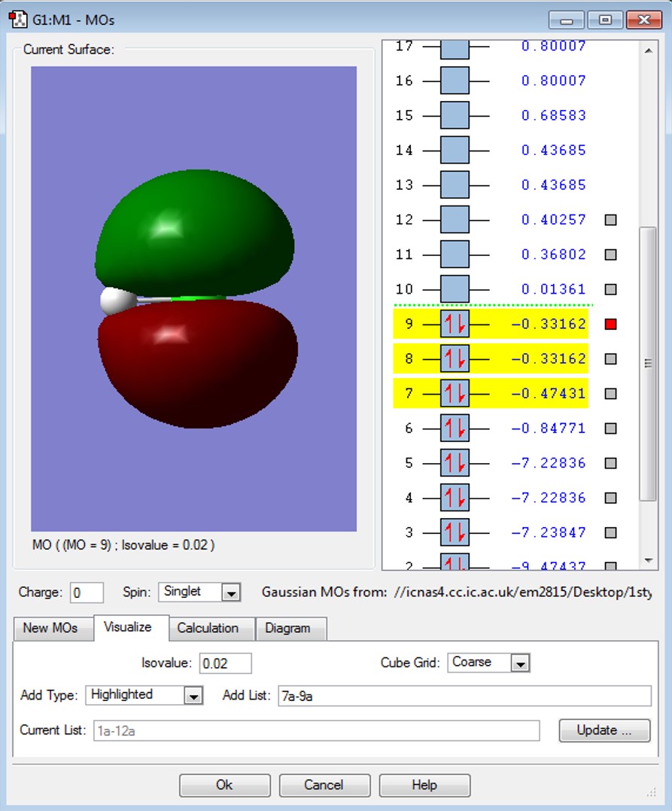Click occupancy box of orbital 14
This screenshot has height=811, width=672.
click(x=455, y=150)
